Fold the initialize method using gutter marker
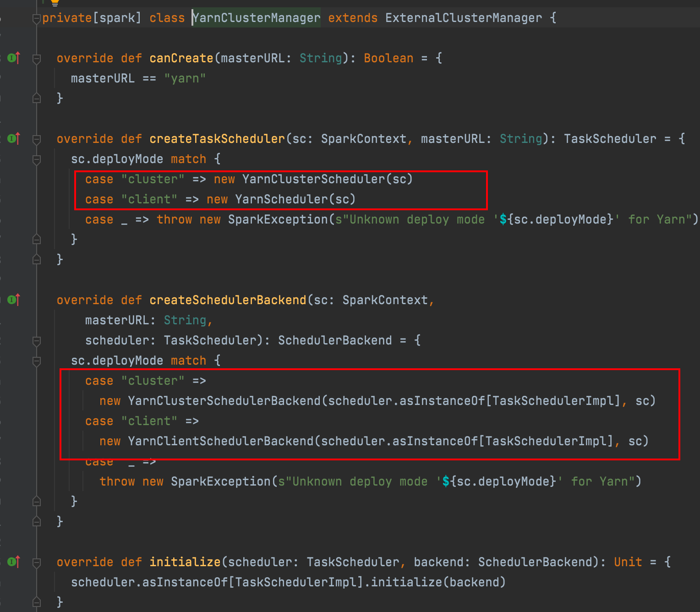This screenshot has width=700, height=612. pyautogui.click(x=37, y=563)
